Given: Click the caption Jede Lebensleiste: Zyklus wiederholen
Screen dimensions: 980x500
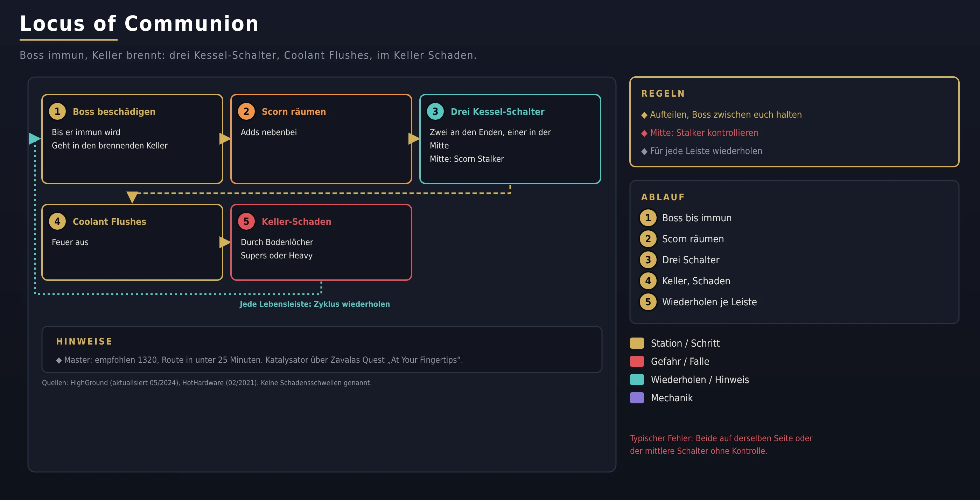Looking at the screenshot, I should [315, 304].
